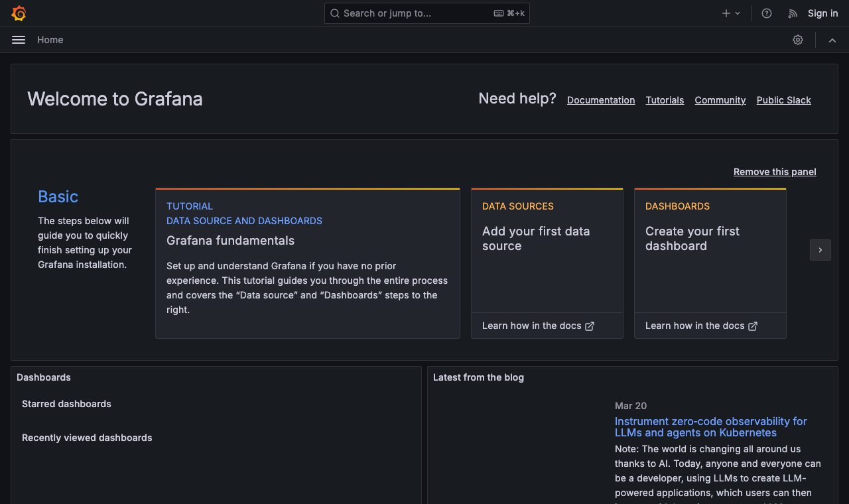Toggle starred dashboards section
Screen dimensions: 849x504
point(66,404)
